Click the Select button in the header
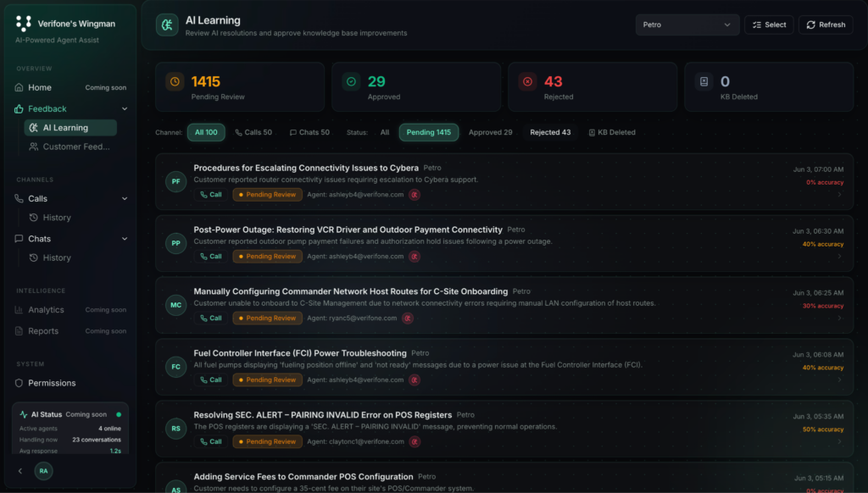868x493 pixels. point(769,25)
